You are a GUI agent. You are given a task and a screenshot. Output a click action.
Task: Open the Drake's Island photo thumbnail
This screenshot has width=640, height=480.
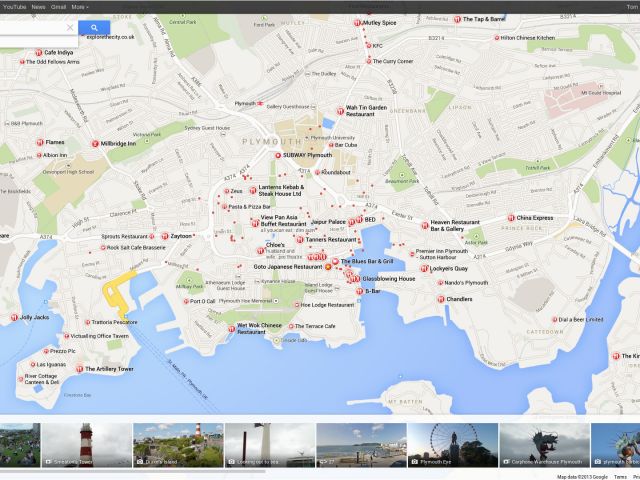178,445
